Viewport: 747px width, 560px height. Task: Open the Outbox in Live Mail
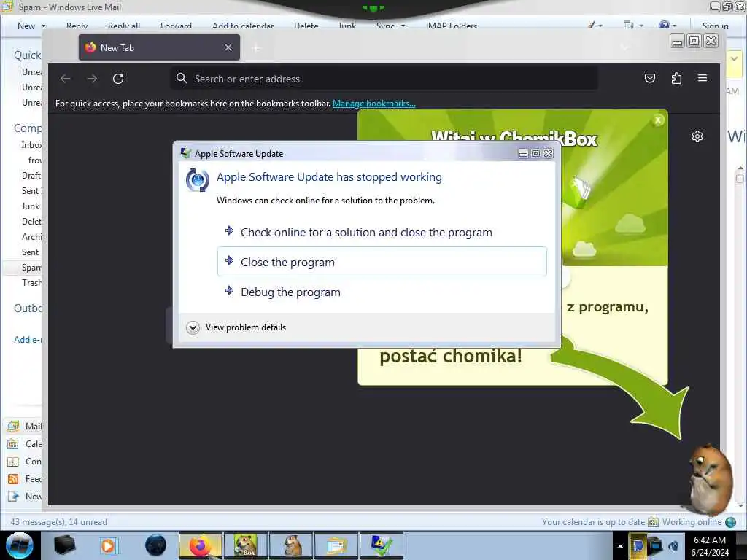click(x=28, y=308)
